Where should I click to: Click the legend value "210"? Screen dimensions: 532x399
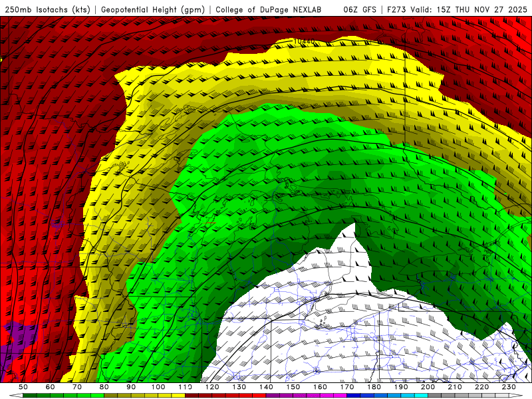click(455, 387)
